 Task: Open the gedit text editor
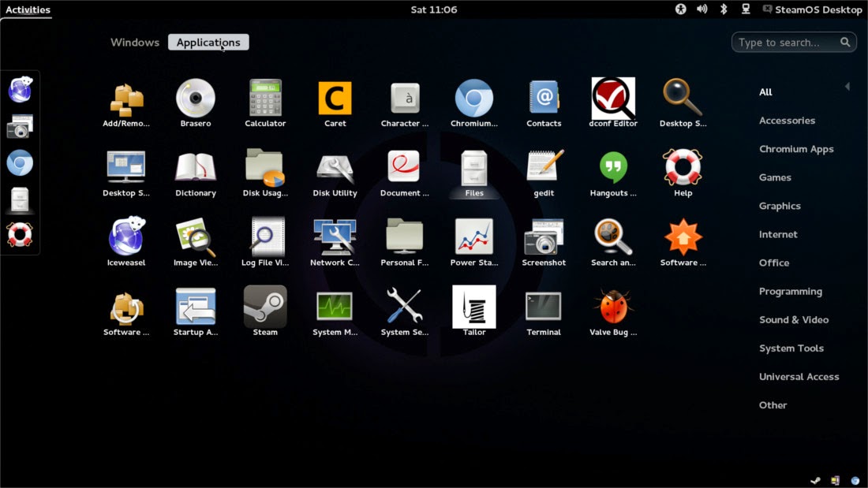[x=543, y=171]
